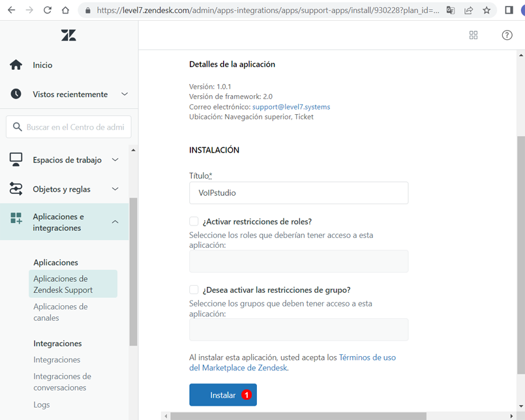Open Aplicaciones de canales
Viewport: 525px width, 420px height.
61,312
